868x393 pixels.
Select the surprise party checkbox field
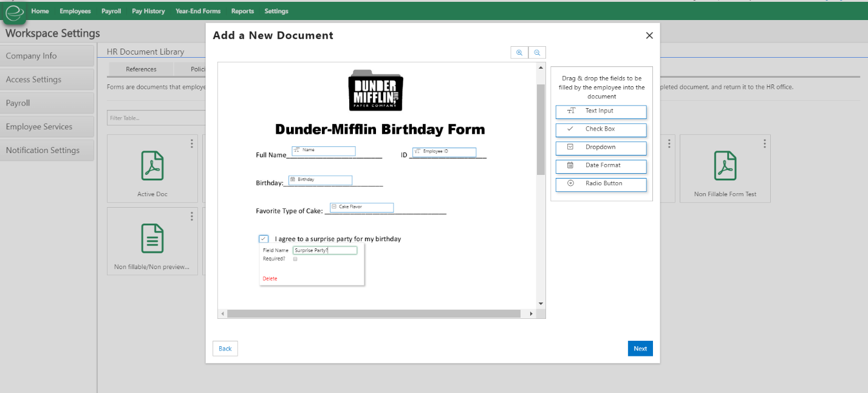(x=264, y=239)
